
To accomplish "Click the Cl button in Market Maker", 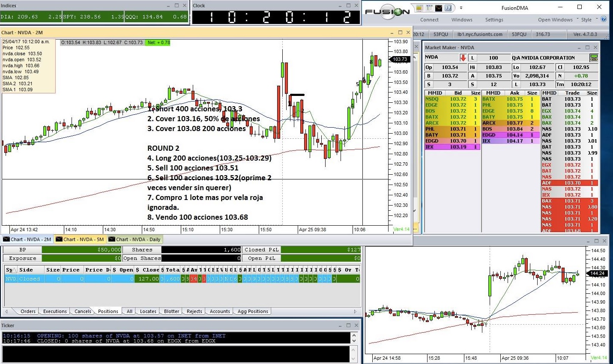I will pos(560,67).
